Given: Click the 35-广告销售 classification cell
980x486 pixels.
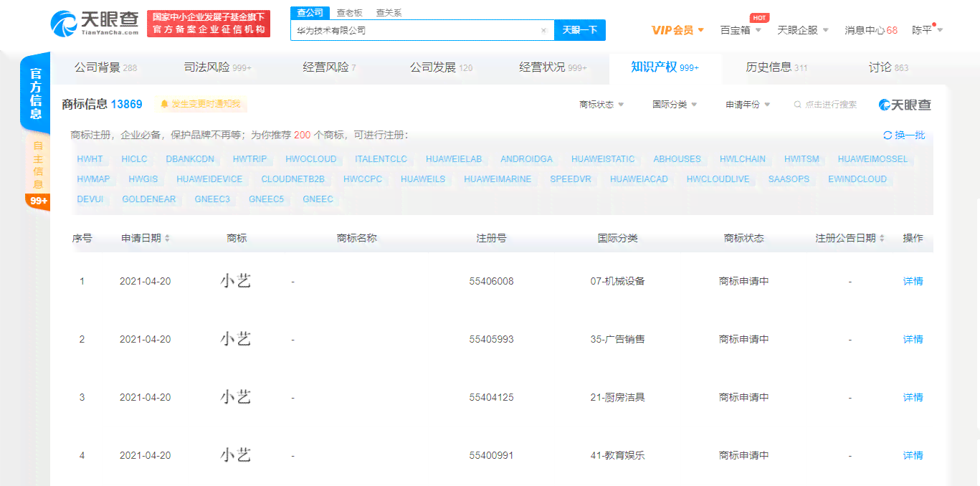Looking at the screenshot, I should click(617, 339).
